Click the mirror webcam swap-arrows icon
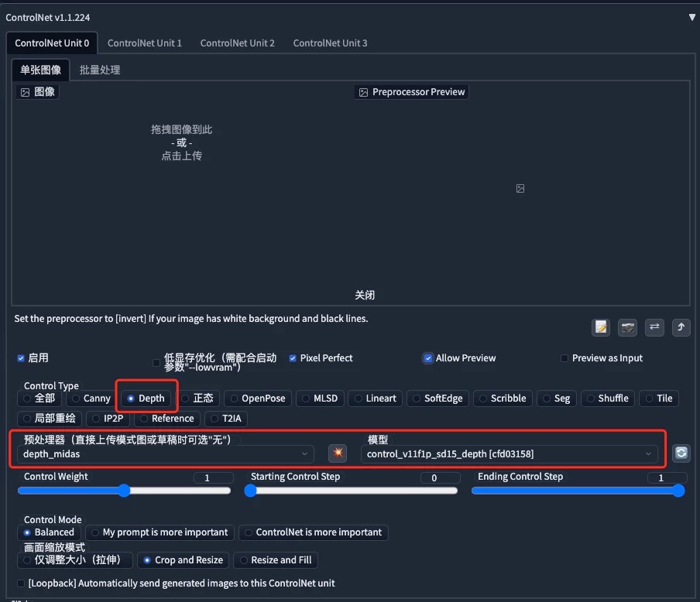The image size is (700, 602). tap(654, 327)
